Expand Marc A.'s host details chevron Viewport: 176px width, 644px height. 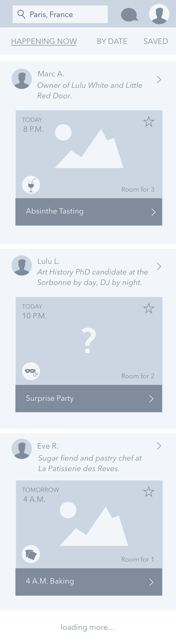159,80
